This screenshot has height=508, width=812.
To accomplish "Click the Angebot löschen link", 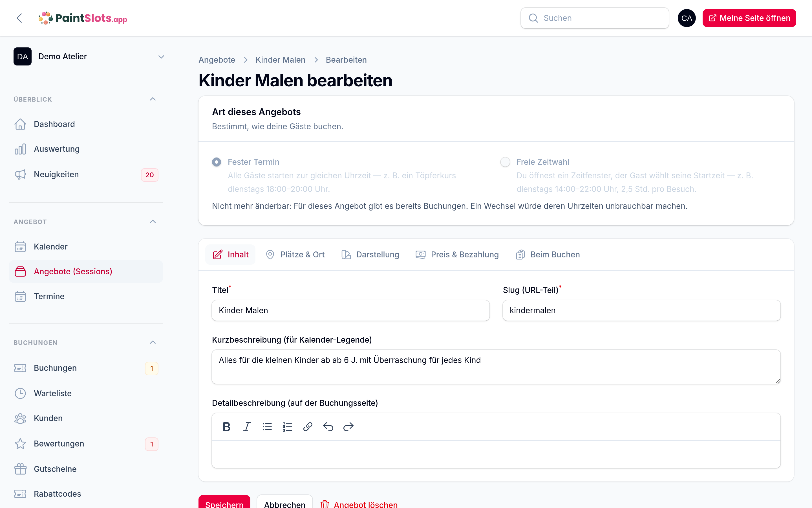I will [x=359, y=504].
